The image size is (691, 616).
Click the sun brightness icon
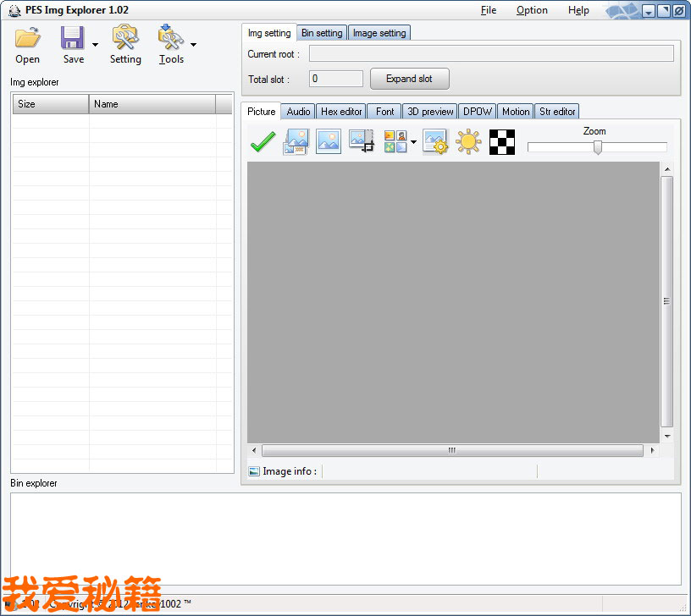[468, 142]
